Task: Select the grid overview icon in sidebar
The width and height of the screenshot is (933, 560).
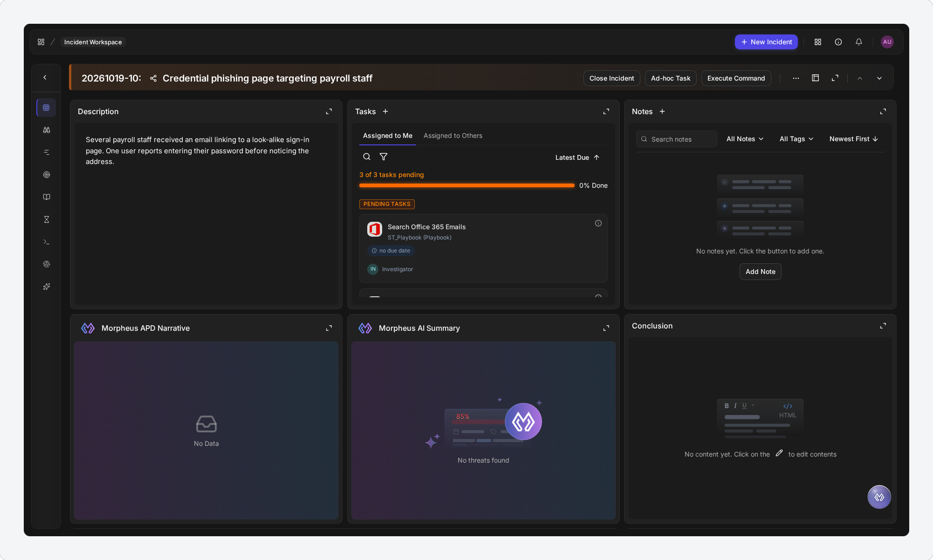Action: [x=46, y=108]
